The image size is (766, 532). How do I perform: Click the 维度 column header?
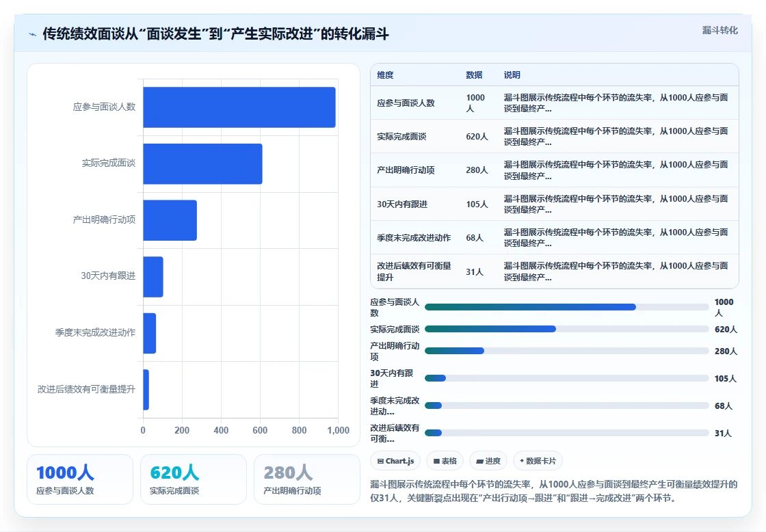[x=385, y=75]
